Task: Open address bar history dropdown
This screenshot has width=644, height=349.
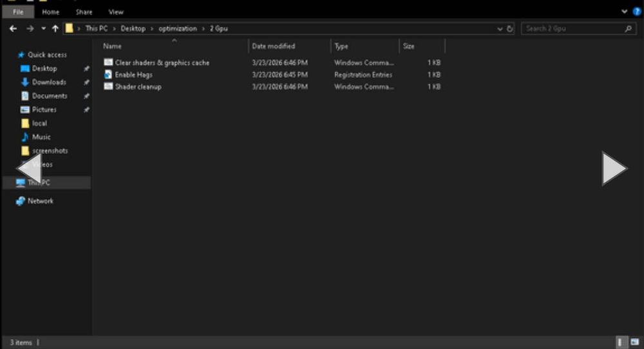Action: pos(500,29)
